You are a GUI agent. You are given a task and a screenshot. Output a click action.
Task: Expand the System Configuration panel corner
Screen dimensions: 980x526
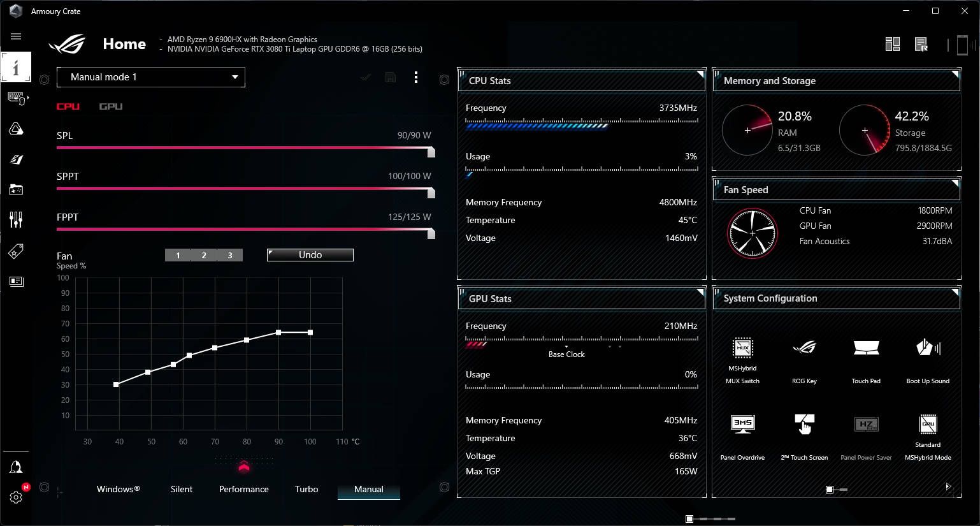click(x=955, y=292)
